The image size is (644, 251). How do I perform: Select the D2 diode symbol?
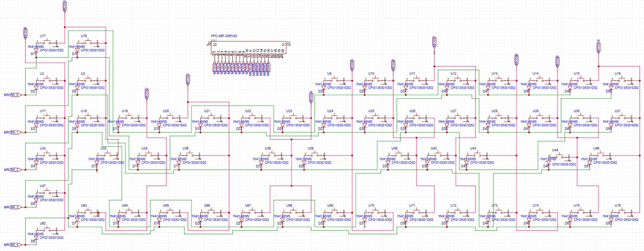(36, 88)
